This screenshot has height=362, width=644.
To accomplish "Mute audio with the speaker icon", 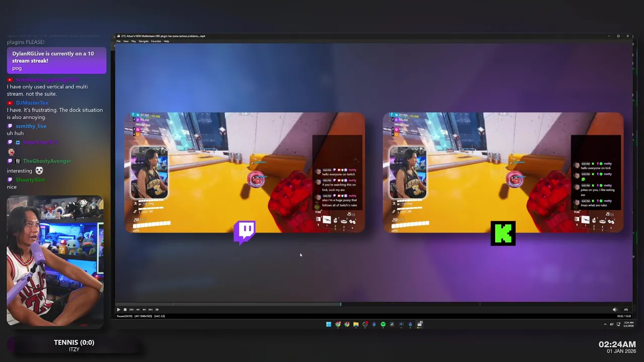I will [x=615, y=310].
